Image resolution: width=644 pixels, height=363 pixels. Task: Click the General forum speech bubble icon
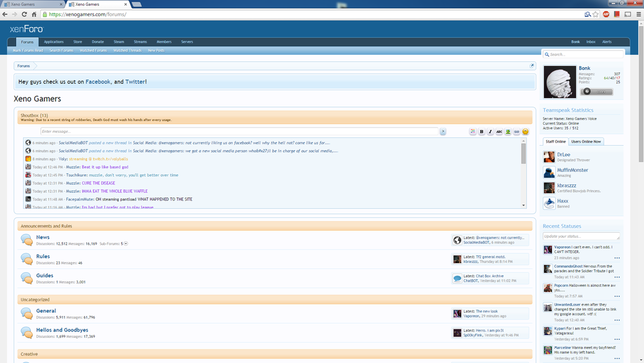26,313
